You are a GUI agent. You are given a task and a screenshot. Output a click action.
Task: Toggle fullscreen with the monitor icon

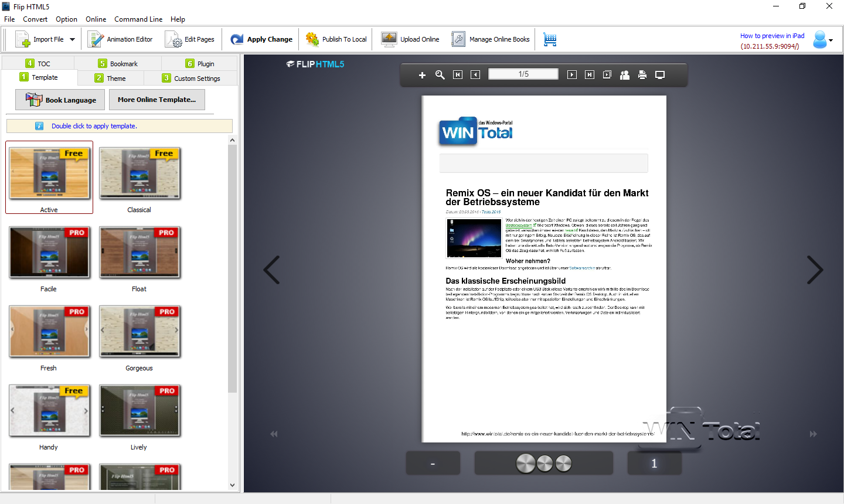660,75
